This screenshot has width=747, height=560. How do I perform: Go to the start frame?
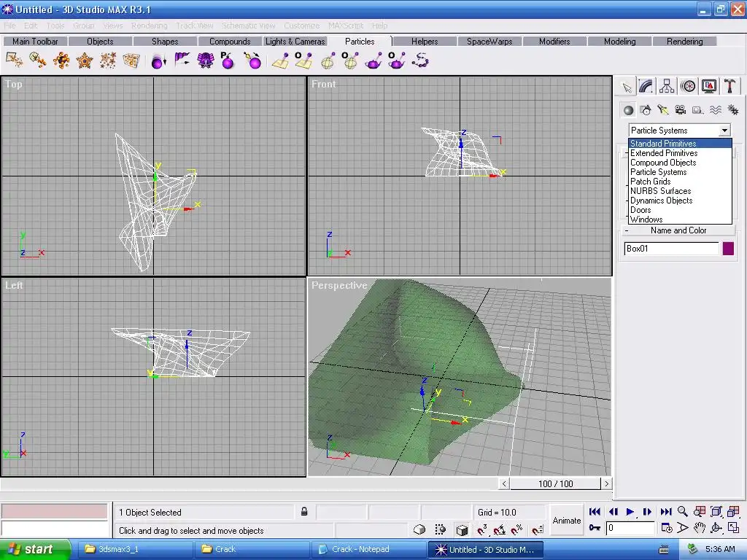[595, 512]
